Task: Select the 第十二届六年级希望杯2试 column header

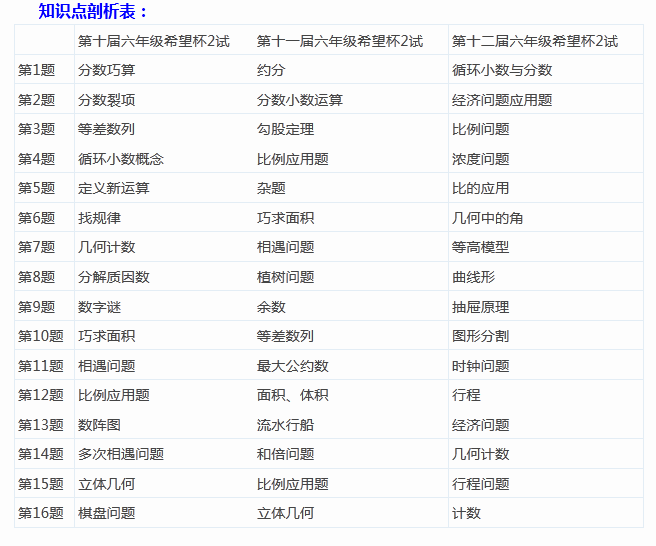Action: coord(534,41)
